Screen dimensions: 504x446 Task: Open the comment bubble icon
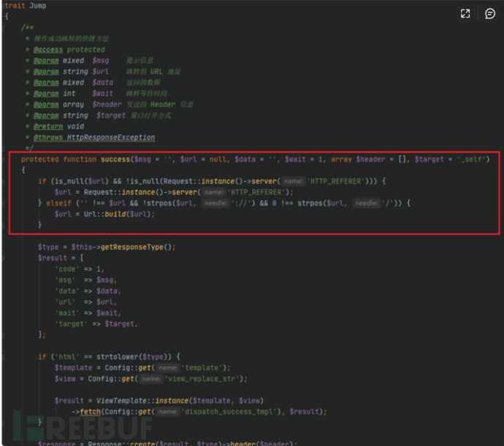(490, 13)
